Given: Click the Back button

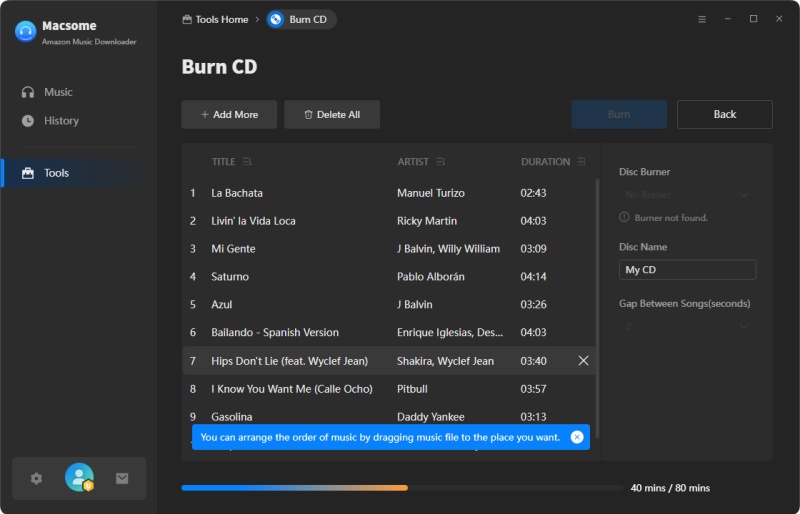Looking at the screenshot, I should [x=724, y=114].
